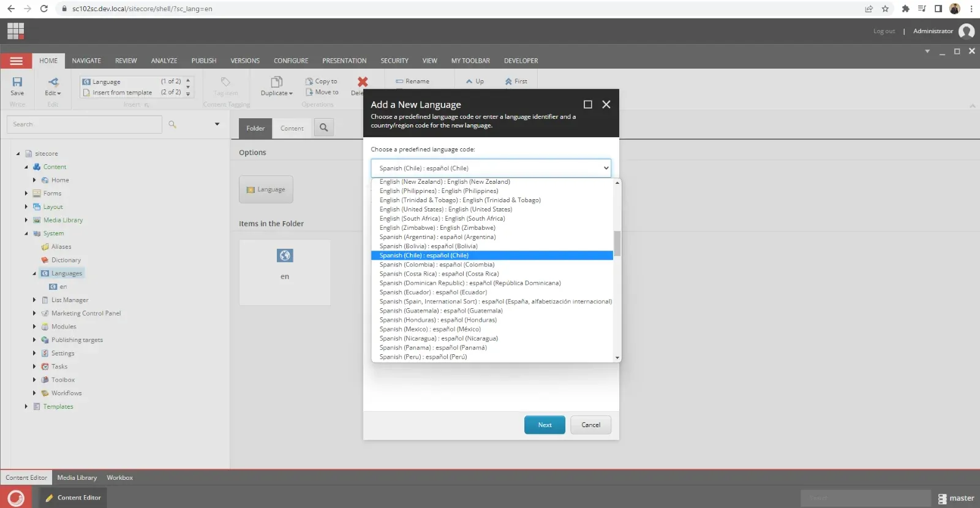Viewport: 980px width, 508px height.
Task: Click the Sitecore logo in bottom bar
Action: point(16,497)
